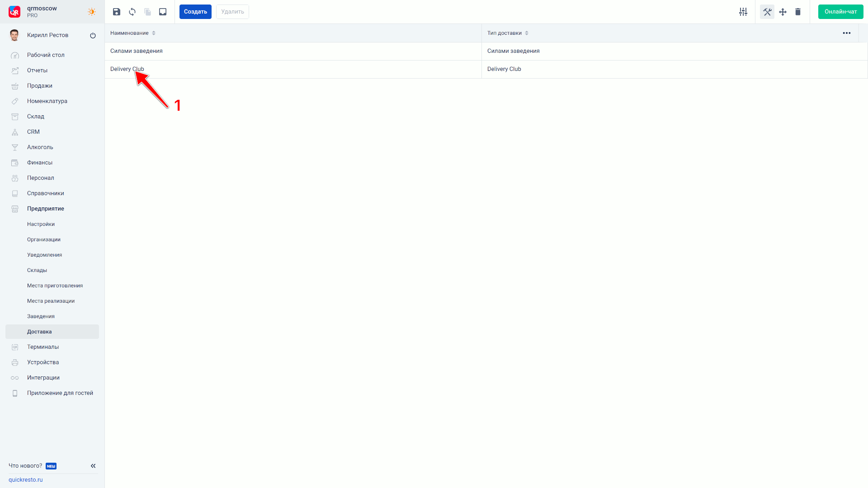Open Справочники section in sidebar

click(46, 193)
